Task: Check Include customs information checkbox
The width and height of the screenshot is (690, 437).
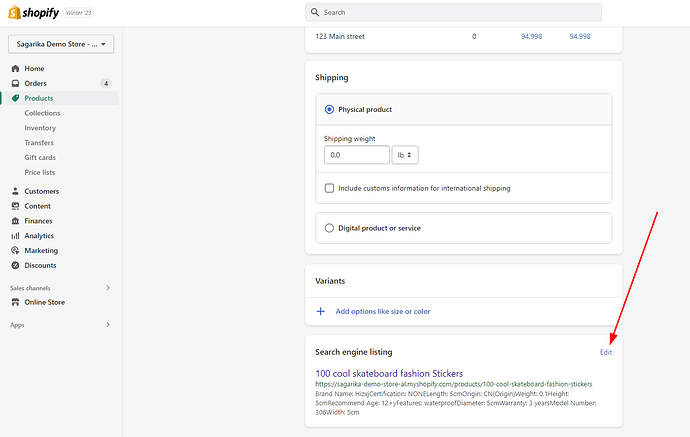Action: point(330,188)
